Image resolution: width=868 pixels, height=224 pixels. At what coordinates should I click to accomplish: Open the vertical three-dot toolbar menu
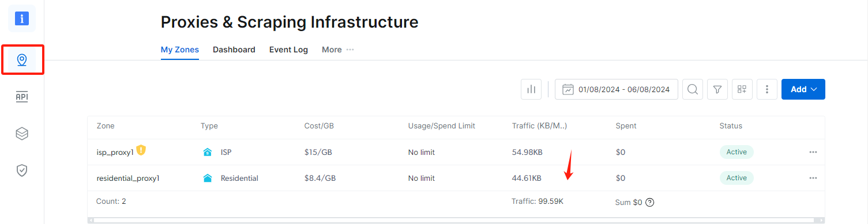click(767, 89)
